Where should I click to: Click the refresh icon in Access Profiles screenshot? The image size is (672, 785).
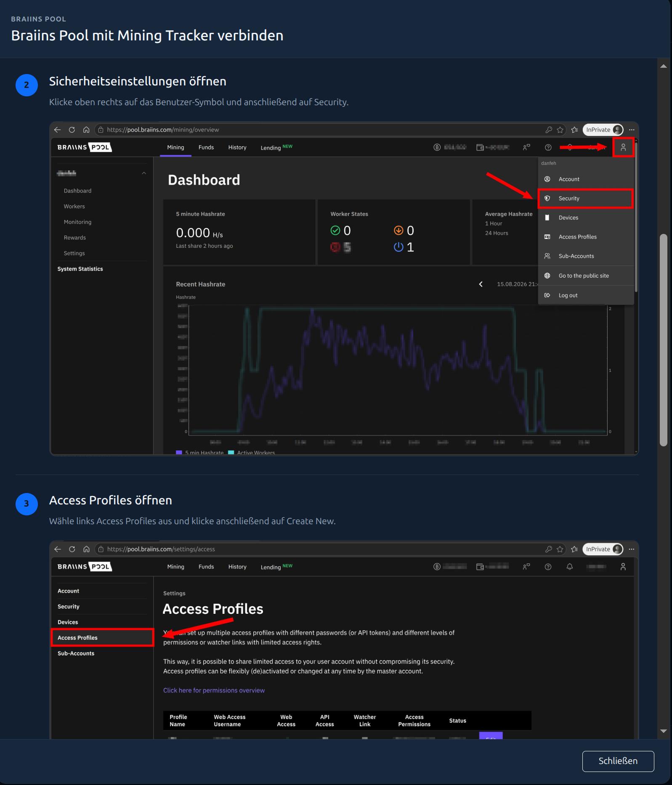72,549
